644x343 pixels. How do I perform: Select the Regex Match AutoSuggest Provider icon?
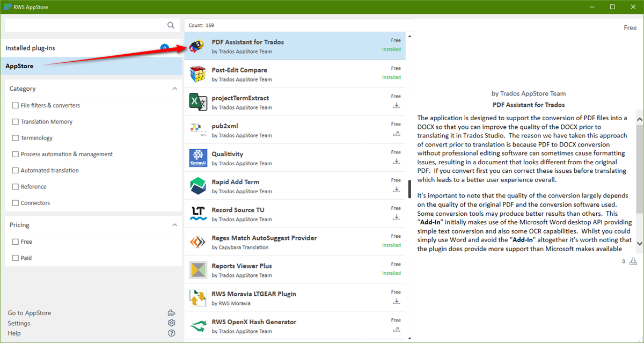tap(197, 241)
